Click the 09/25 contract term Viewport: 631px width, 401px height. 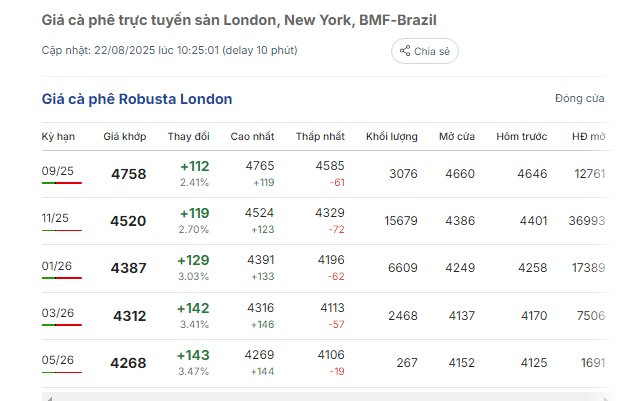click(58, 171)
